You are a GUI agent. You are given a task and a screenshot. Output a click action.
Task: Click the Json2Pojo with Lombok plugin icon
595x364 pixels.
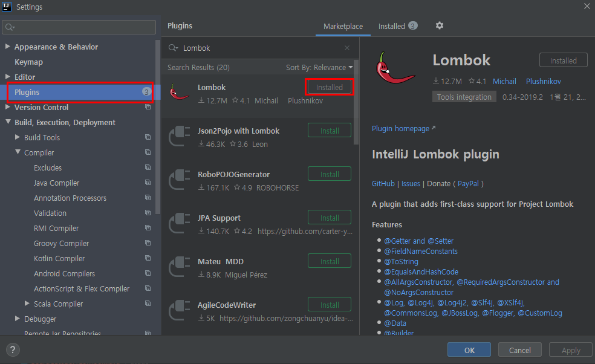coord(180,136)
